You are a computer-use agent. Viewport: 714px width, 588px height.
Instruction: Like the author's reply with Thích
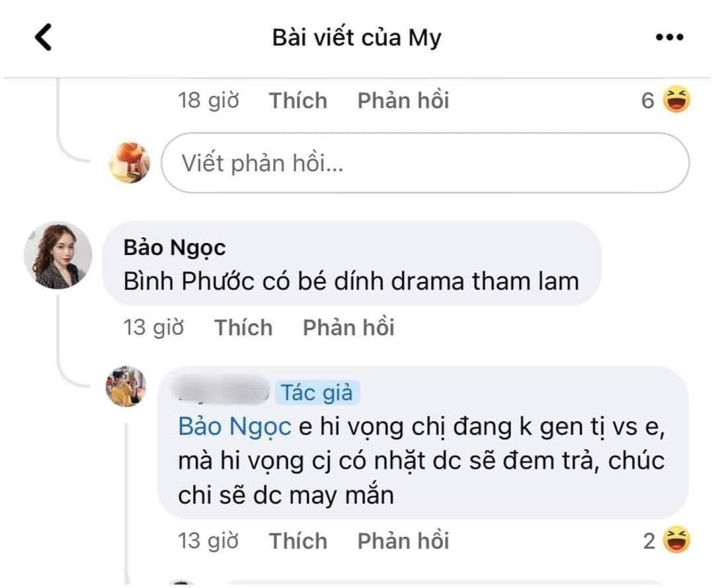tap(298, 541)
